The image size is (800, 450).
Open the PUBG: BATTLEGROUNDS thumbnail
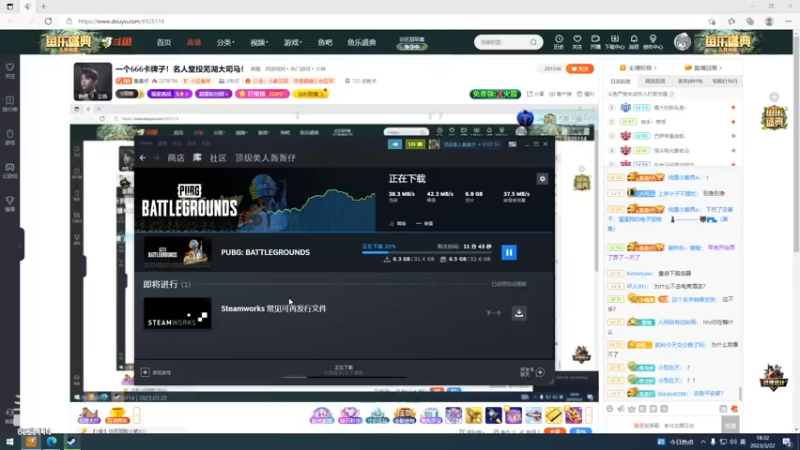pos(177,253)
